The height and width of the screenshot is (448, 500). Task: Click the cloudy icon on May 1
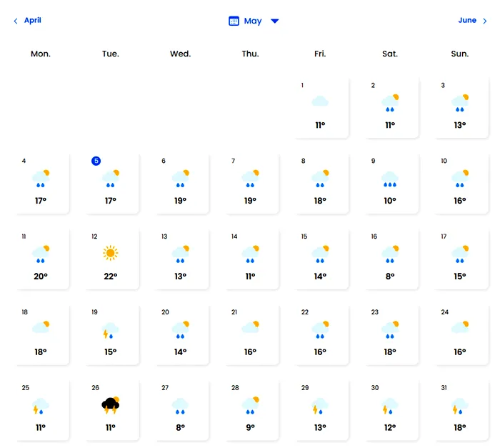tap(320, 101)
